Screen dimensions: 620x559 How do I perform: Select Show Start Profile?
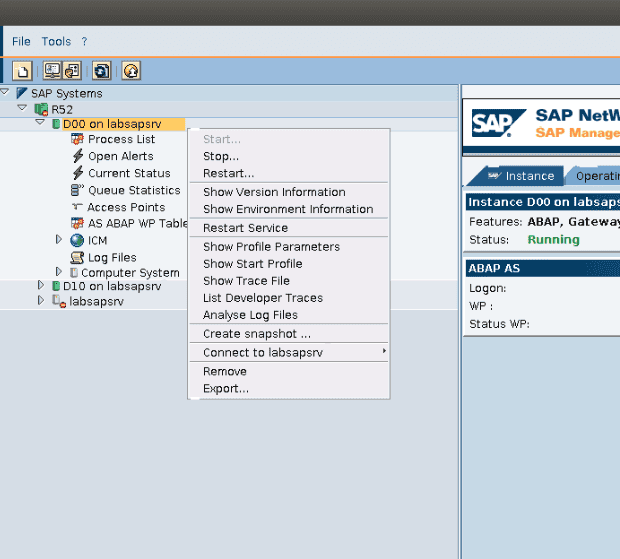click(289, 264)
